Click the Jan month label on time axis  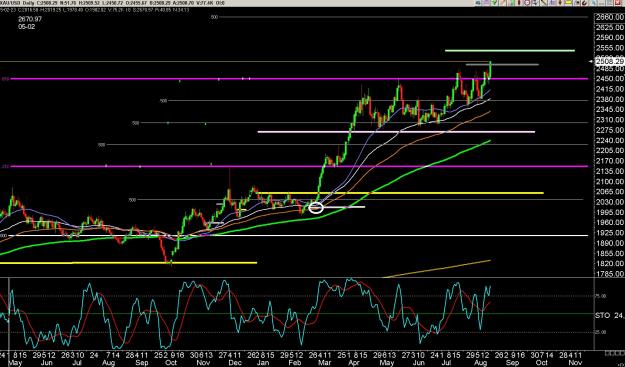pyautogui.click(x=263, y=363)
